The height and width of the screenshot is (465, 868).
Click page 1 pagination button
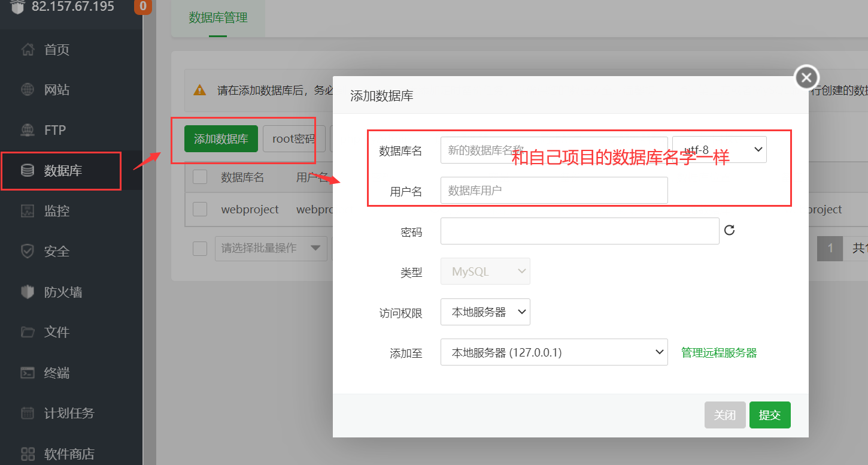point(830,248)
